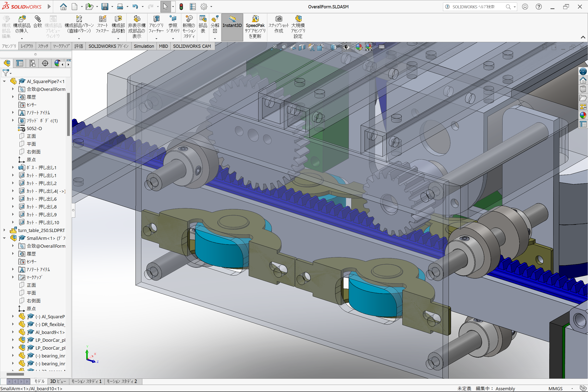Collapse the SmallArm<1> tree node
The width and height of the screenshot is (588, 392).
(4, 238)
